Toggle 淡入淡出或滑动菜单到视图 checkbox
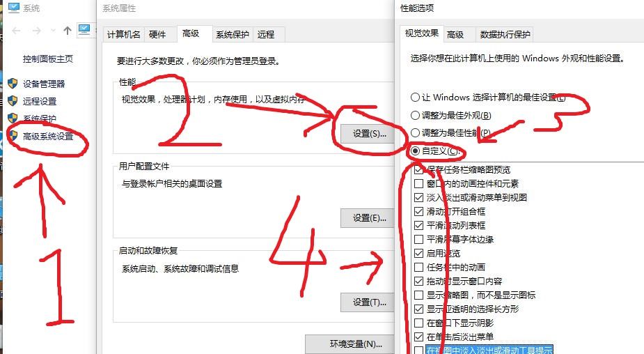The width and height of the screenshot is (644, 354). pyautogui.click(x=418, y=197)
